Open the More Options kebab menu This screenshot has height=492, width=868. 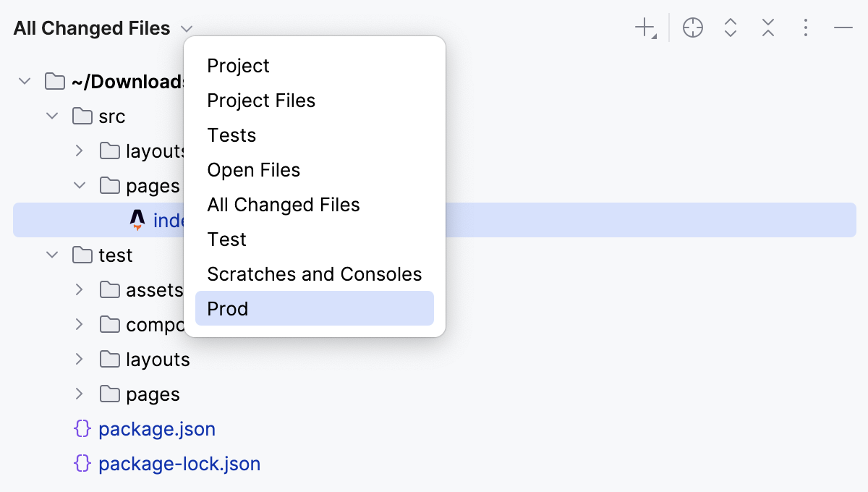(805, 27)
